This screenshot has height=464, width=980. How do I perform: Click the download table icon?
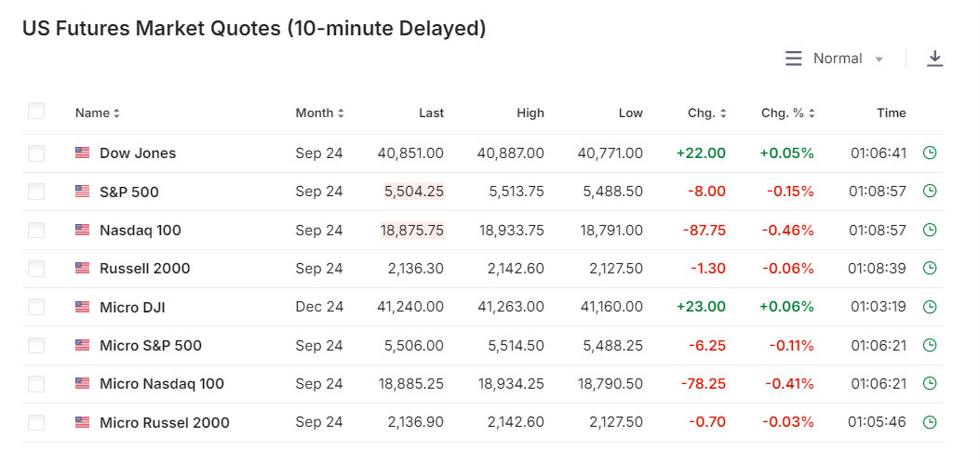934,59
